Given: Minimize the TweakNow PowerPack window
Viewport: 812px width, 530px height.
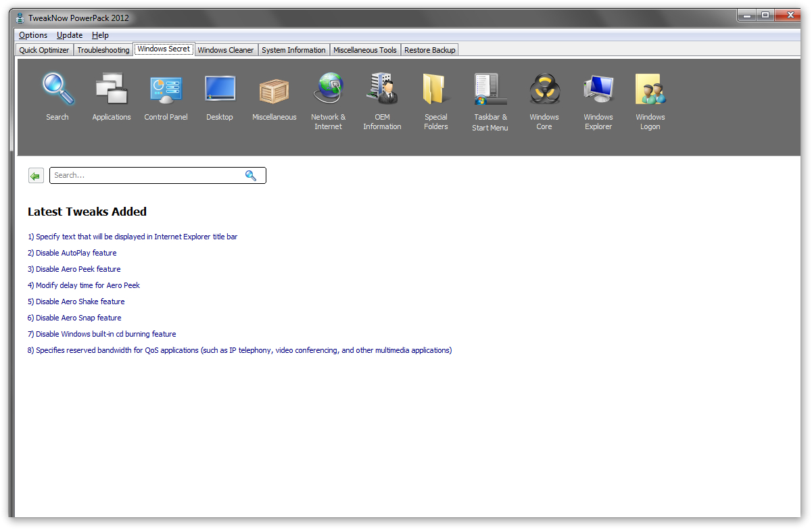Looking at the screenshot, I should (x=747, y=15).
